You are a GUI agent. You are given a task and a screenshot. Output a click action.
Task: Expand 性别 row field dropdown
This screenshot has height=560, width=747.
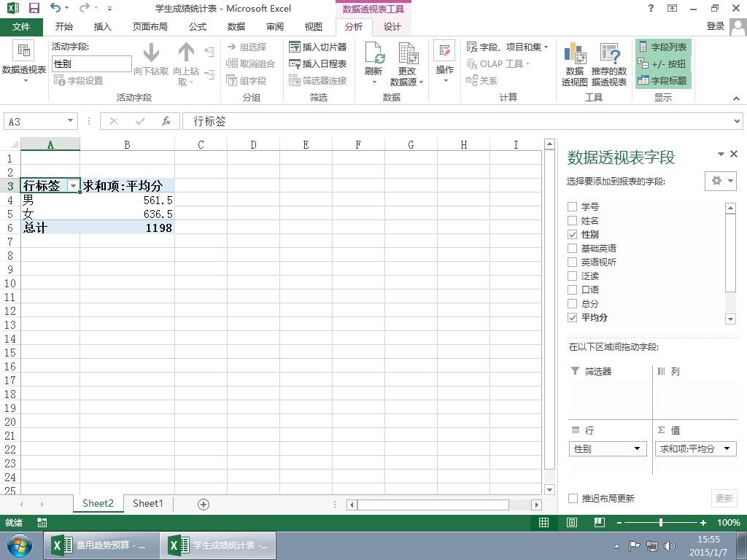coord(637,448)
